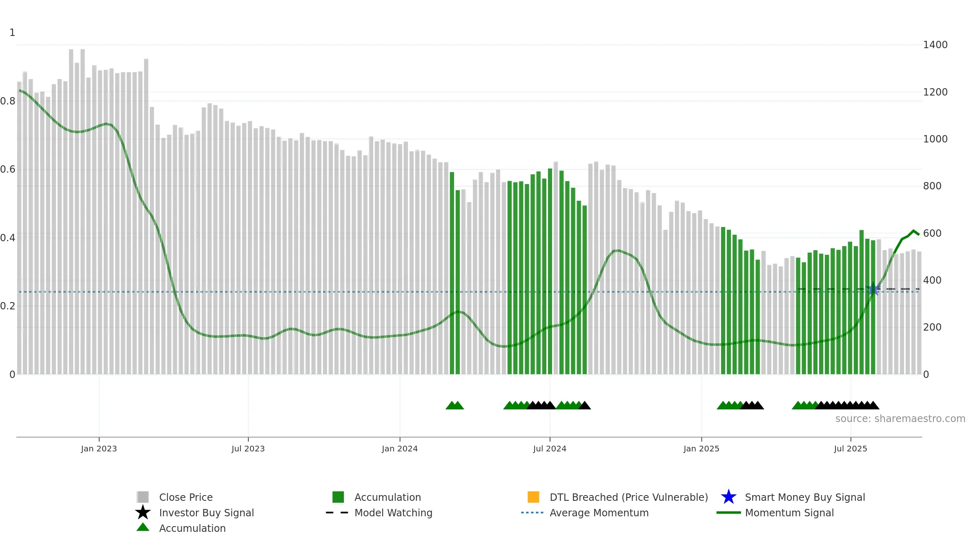980x551 pixels.
Task: Click the Jul 2024 axis label
Action: point(550,449)
